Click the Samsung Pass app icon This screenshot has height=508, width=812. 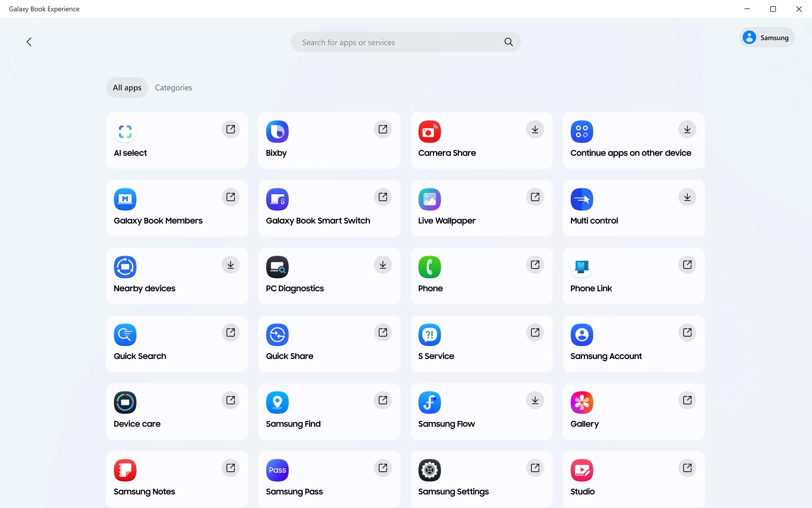click(277, 470)
